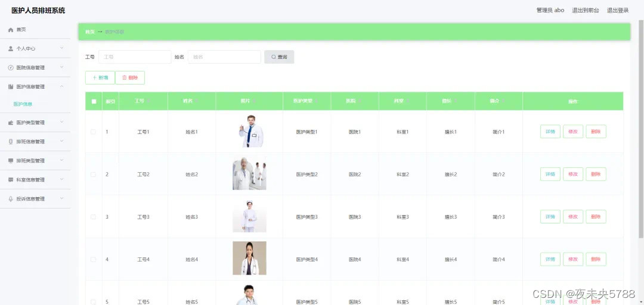Click the icon beside 医护类型管理
The height and width of the screenshot is (305, 644).
tap(11, 122)
